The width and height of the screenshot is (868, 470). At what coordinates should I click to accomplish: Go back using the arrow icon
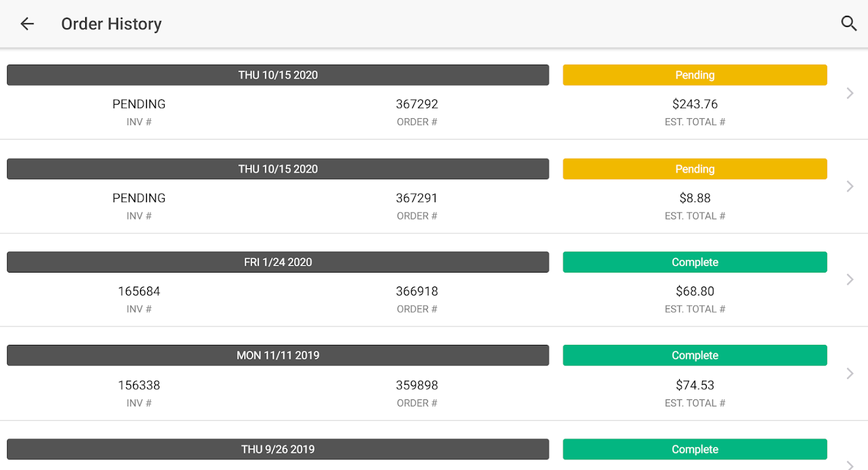[27, 23]
